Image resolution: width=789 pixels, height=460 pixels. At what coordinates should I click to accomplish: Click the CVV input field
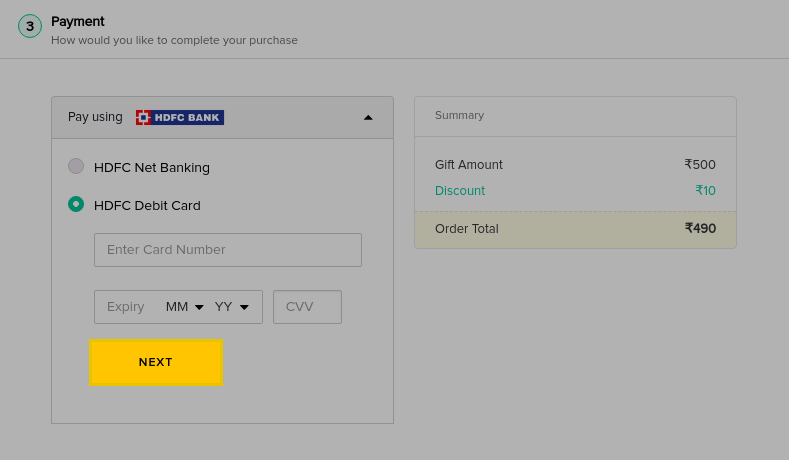coord(307,306)
